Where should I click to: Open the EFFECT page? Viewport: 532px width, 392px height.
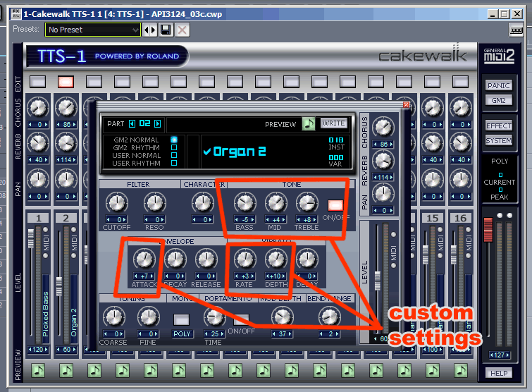pos(499,125)
